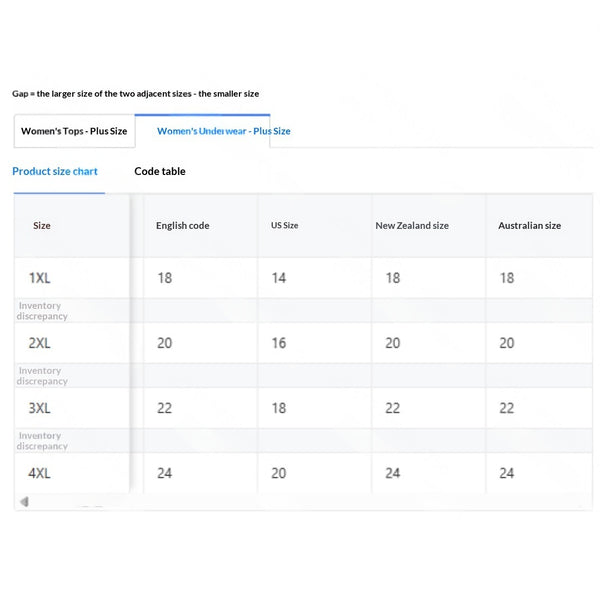Open Women's Tops - Plus Size tab
The width and height of the screenshot is (600, 600).
coord(74,131)
